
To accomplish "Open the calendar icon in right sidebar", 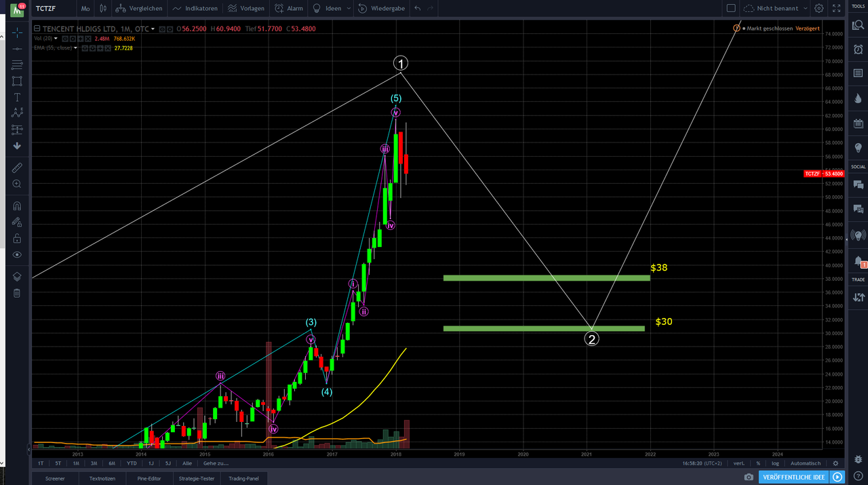I will [858, 123].
